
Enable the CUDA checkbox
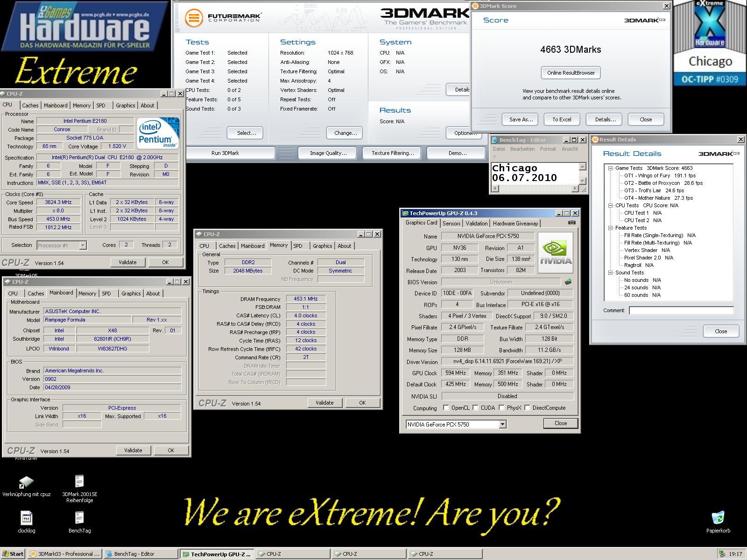click(x=475, y=408)
